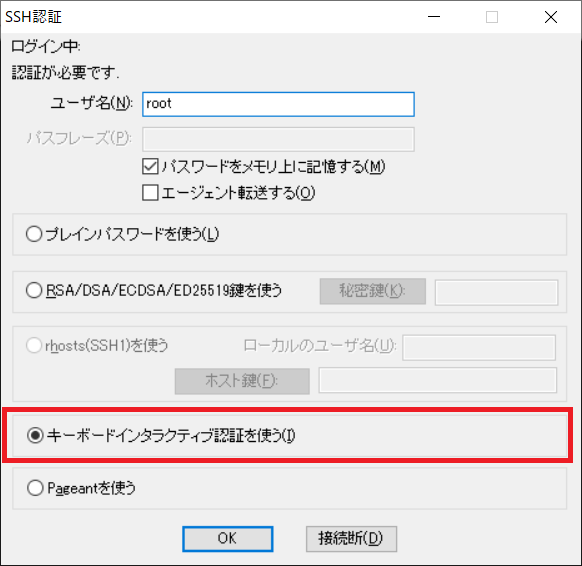Click the 接続断 disconnect button

pyautogui.click(x=351, y=539)
